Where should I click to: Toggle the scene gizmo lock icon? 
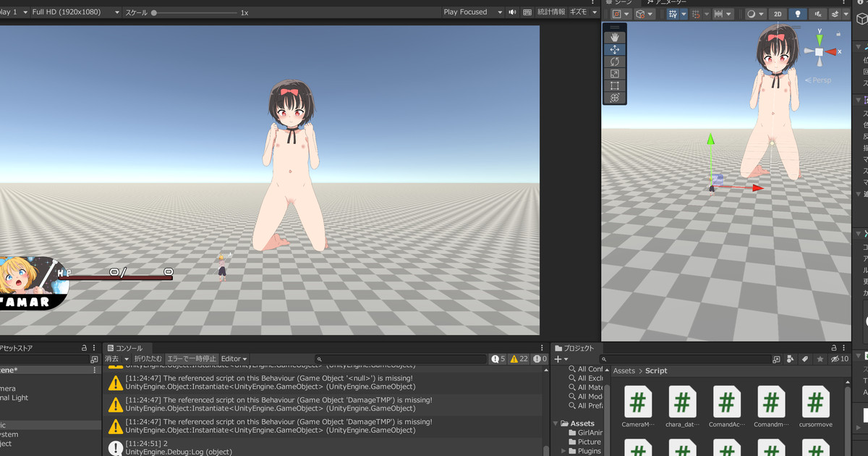click(x=839, y=33)
